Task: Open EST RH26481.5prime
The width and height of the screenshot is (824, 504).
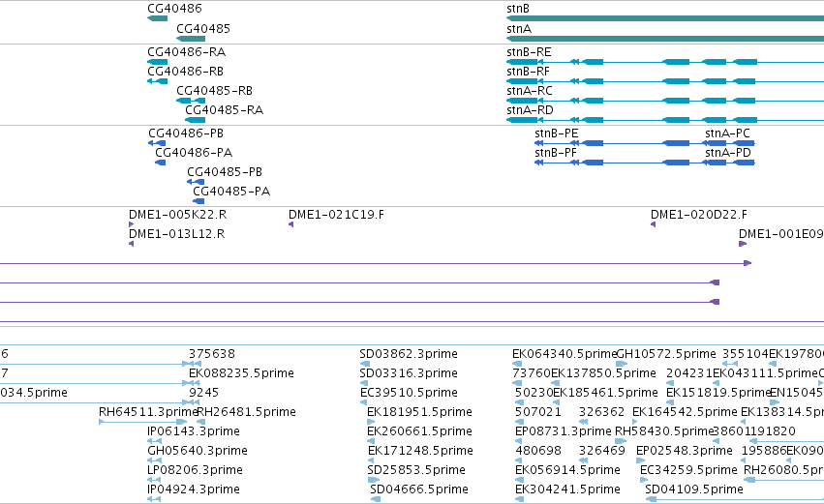Action: 247,411
